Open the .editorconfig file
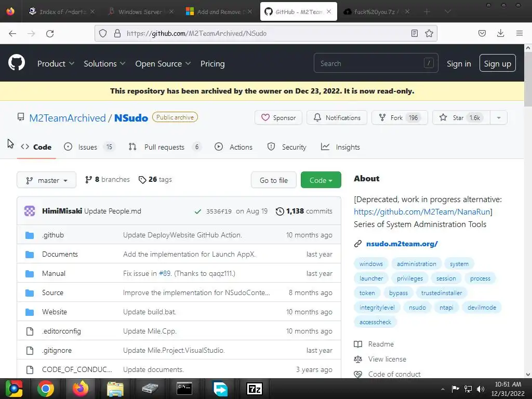This screenshot has height=399, width=532. 61,331
